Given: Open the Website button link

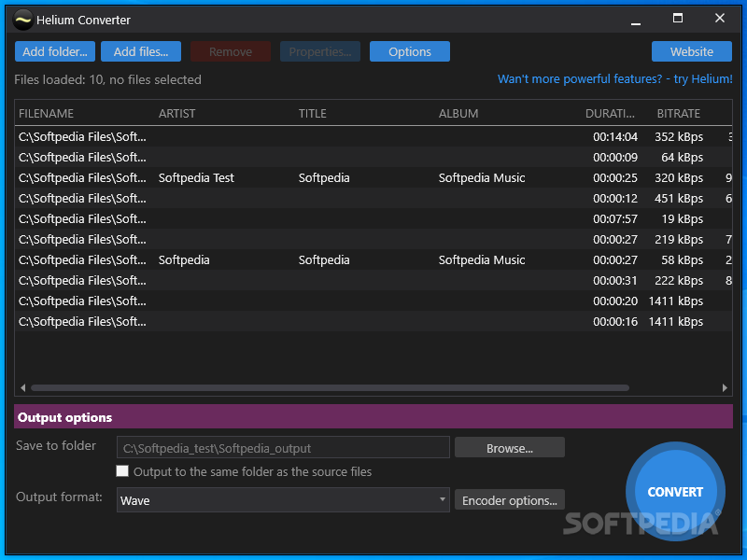Looking at the screenshot, I should coord(691,51).
